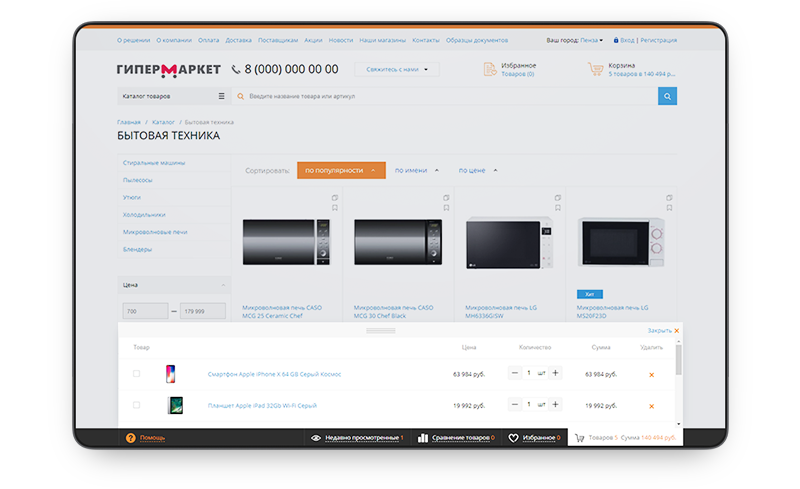Open Микроволновые печи category
800x489 pixels.
tap(155, 232)
